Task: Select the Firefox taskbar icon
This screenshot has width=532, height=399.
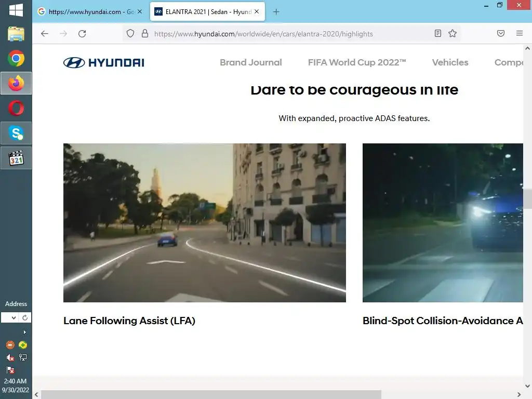Action: coord(16,83)
